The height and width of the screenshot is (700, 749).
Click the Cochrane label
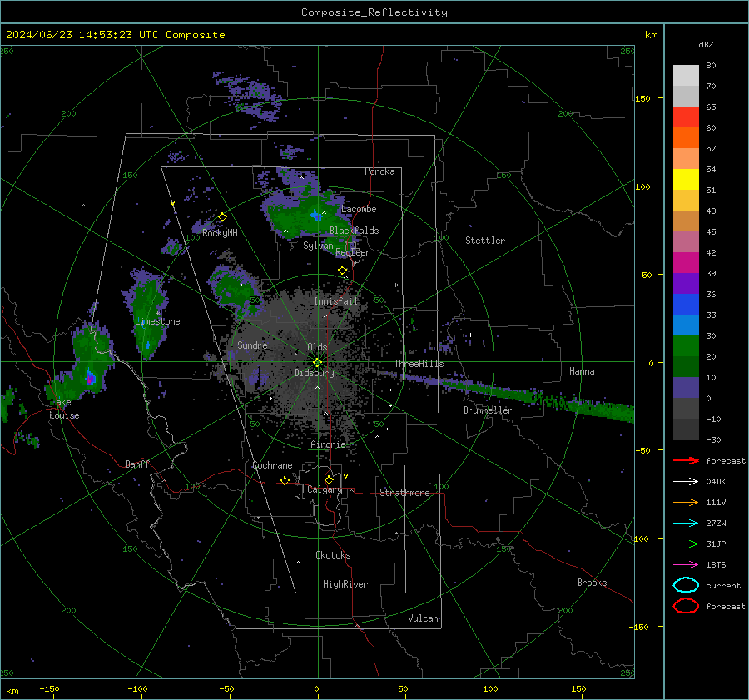(x=272, y=465)
